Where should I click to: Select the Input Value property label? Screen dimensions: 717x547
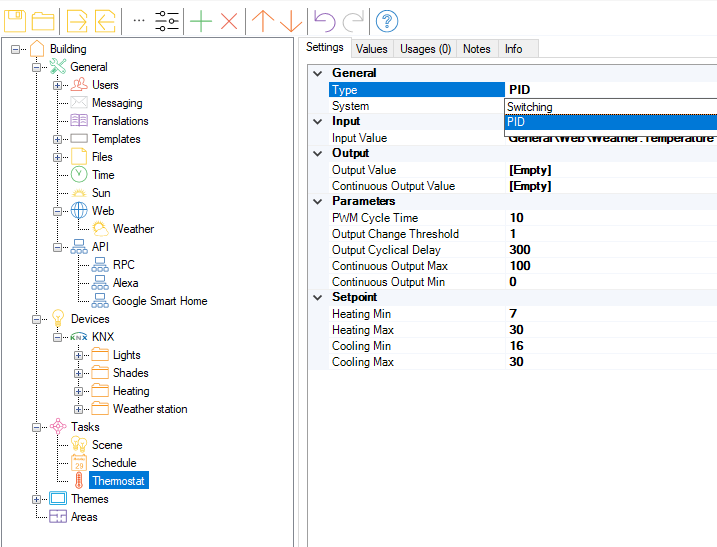click(359, 138)
